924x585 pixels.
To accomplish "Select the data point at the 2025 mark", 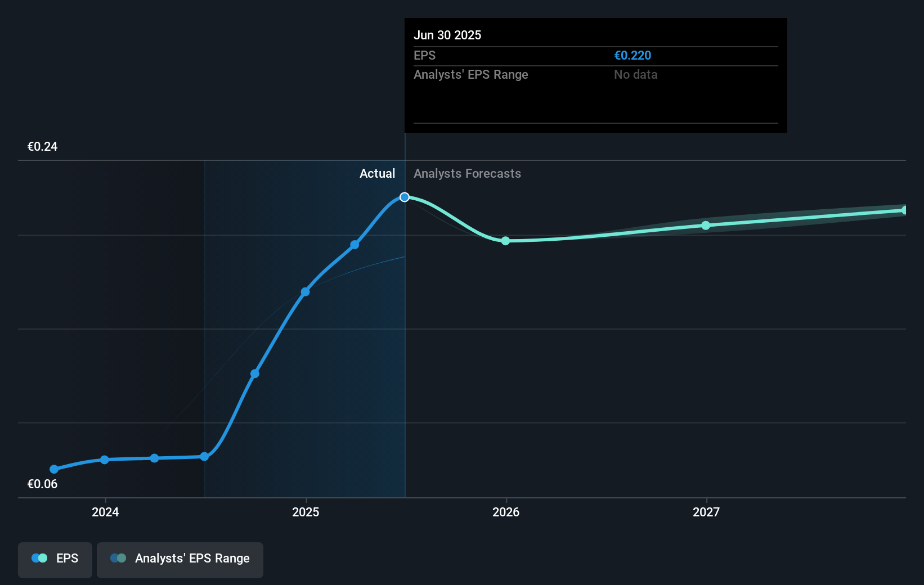I will [304, 291].
